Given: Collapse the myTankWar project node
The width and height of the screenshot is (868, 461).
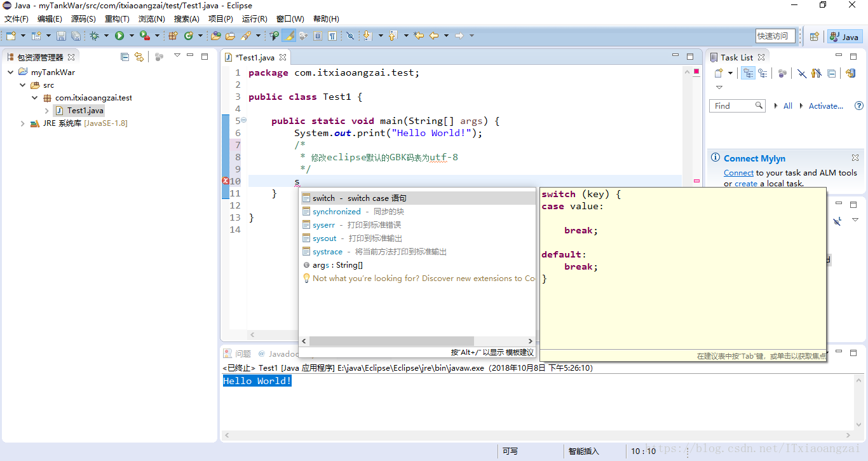Looking at the screenshot, I should (11, 72).
